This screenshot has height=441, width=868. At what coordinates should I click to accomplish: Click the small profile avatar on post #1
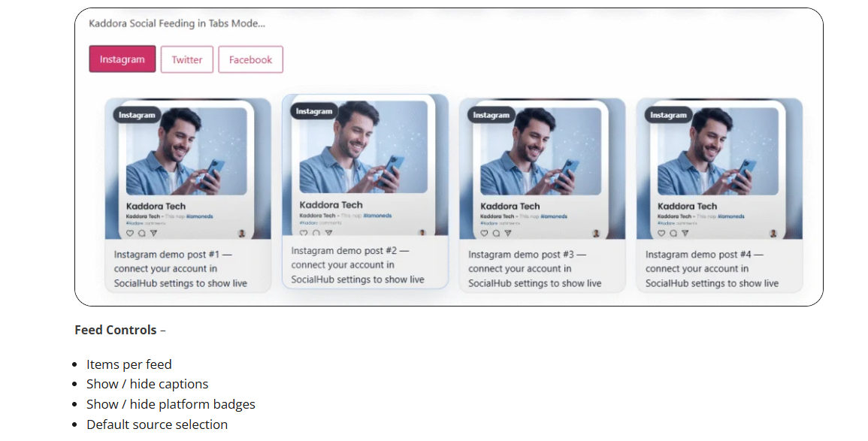tap(241, 234)
